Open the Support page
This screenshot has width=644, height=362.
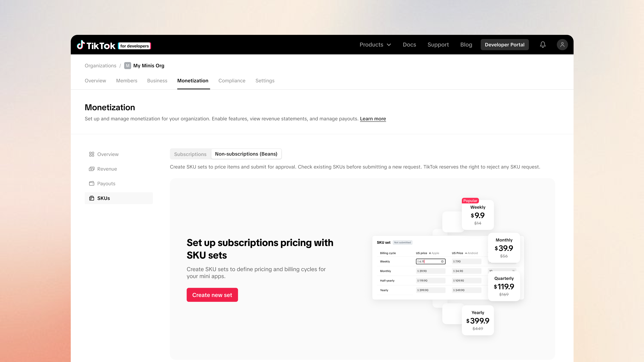[438, 45]
